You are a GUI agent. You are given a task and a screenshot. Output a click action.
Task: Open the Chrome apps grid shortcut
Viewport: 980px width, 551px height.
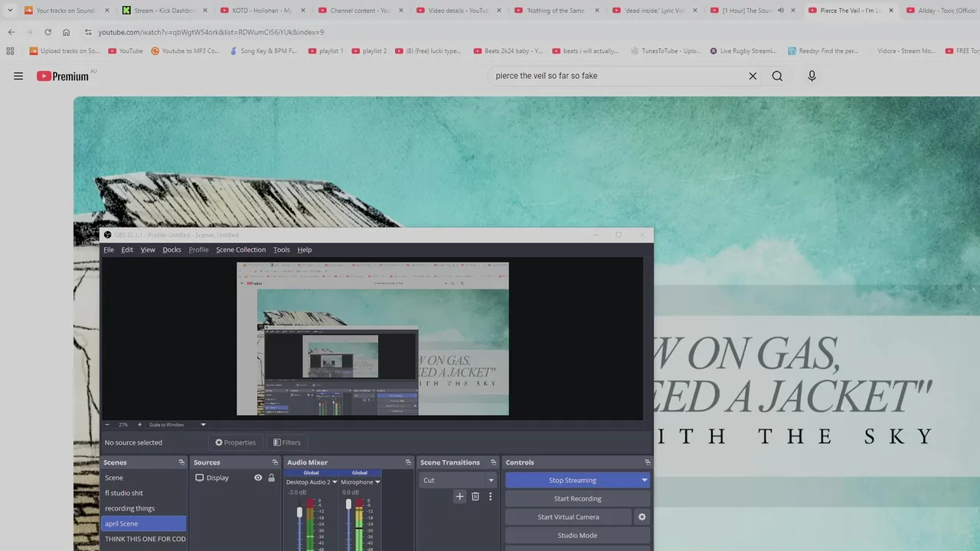pos(10,51)
